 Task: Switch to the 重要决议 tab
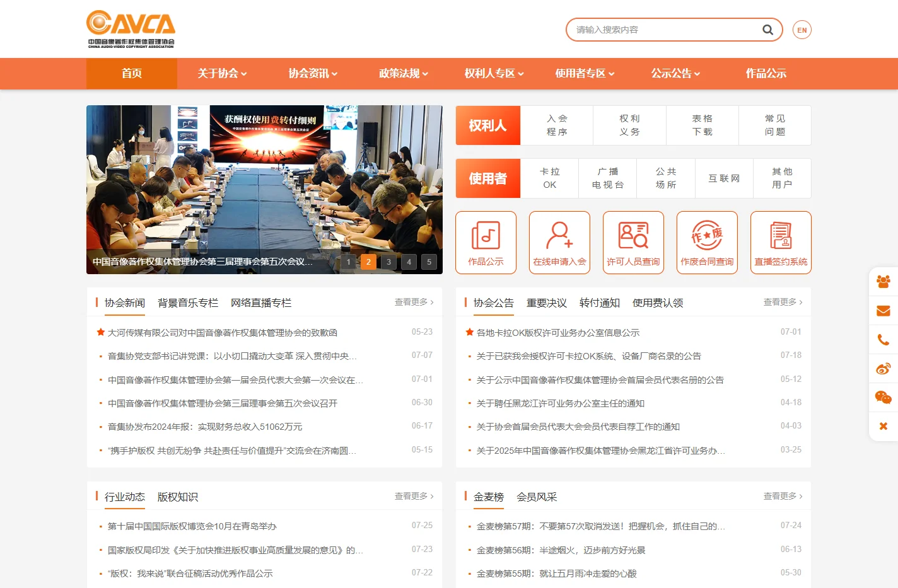point(547,303)
